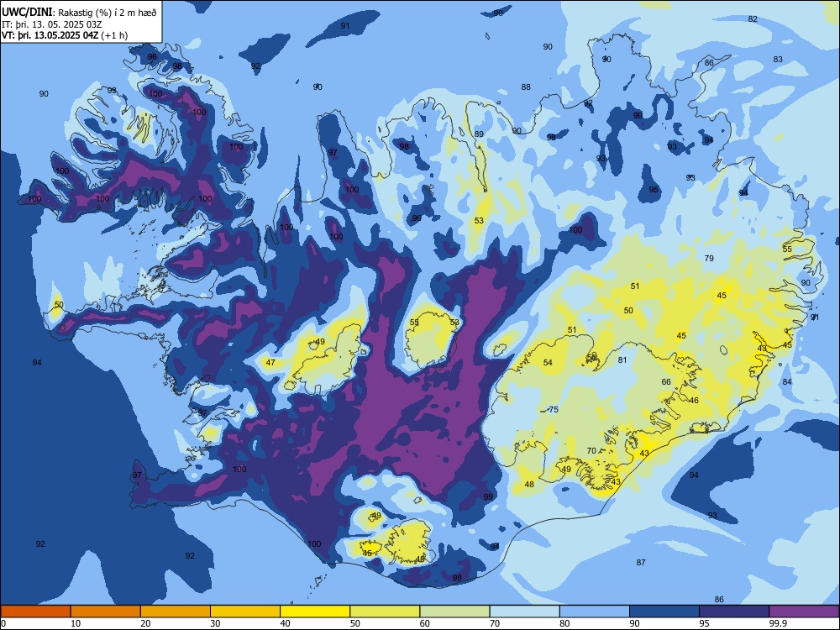
Task: Click the '79' humidity value on map
Action: [x=709, y=258]
